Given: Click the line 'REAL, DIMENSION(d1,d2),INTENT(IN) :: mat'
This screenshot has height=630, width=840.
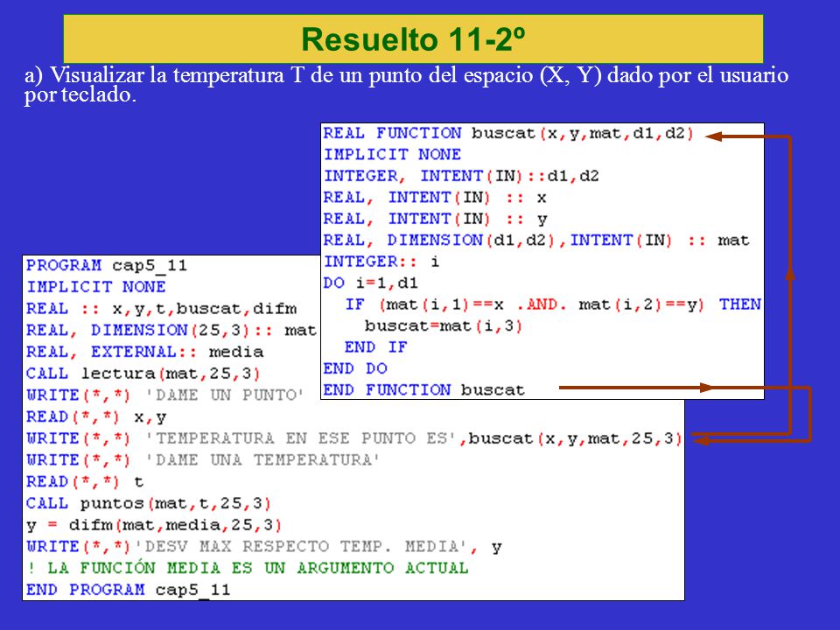Looking at the screenshot, I should click(x=535, y=240).
